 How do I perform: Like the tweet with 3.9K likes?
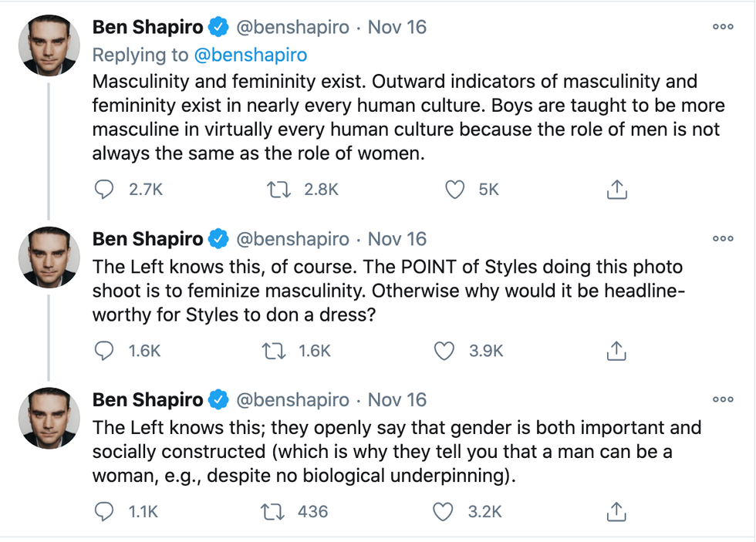[x=444, y=351]
